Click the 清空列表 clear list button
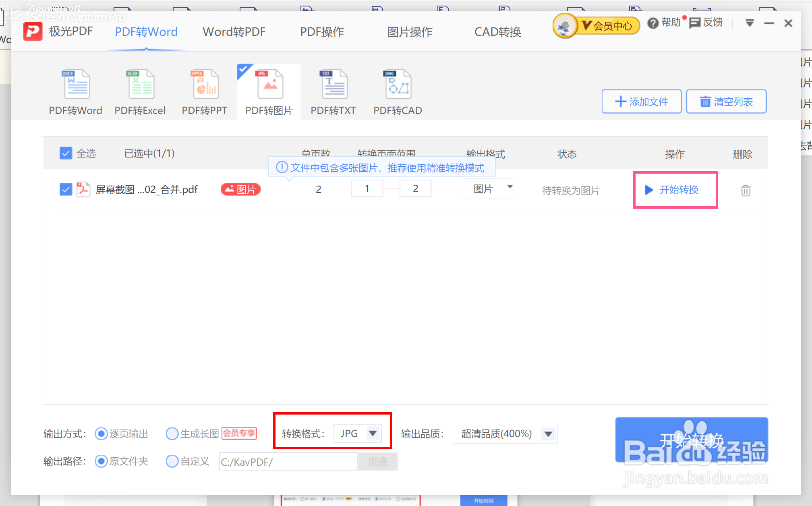 [726, 102]
